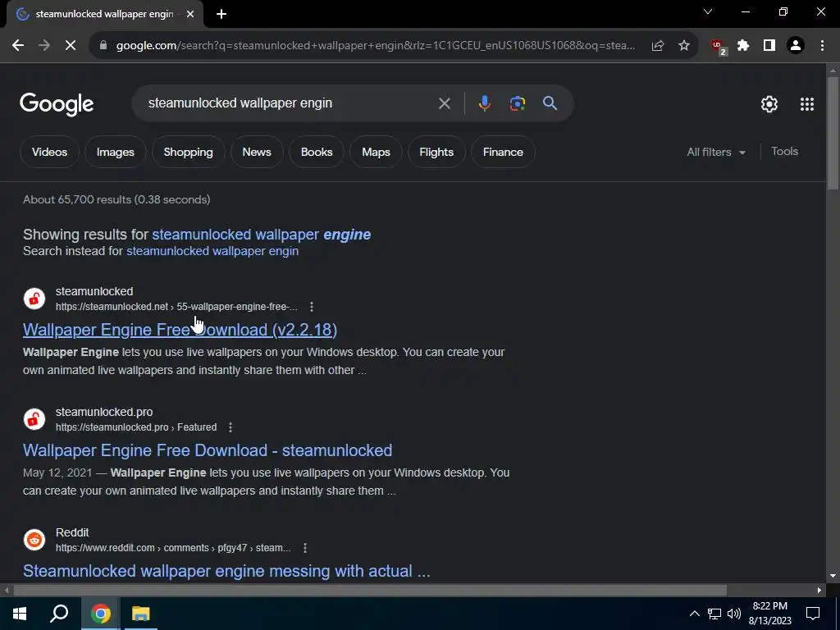Screen dimensions: 840x630
Task: Switch to Flights results
Action: [436, 152]
